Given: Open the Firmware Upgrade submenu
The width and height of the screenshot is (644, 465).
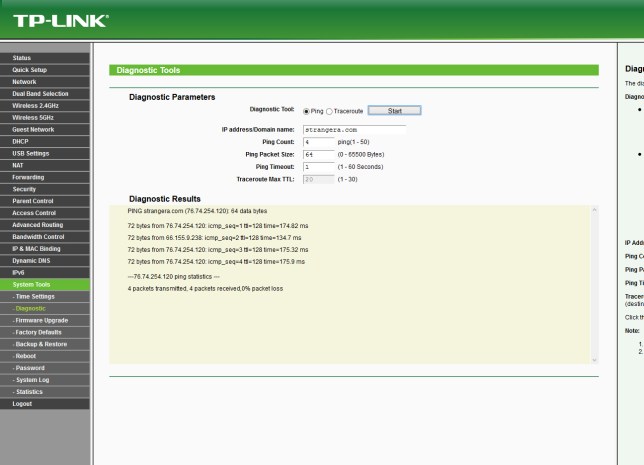Looking at the screenshot, I should click(41, 320).
